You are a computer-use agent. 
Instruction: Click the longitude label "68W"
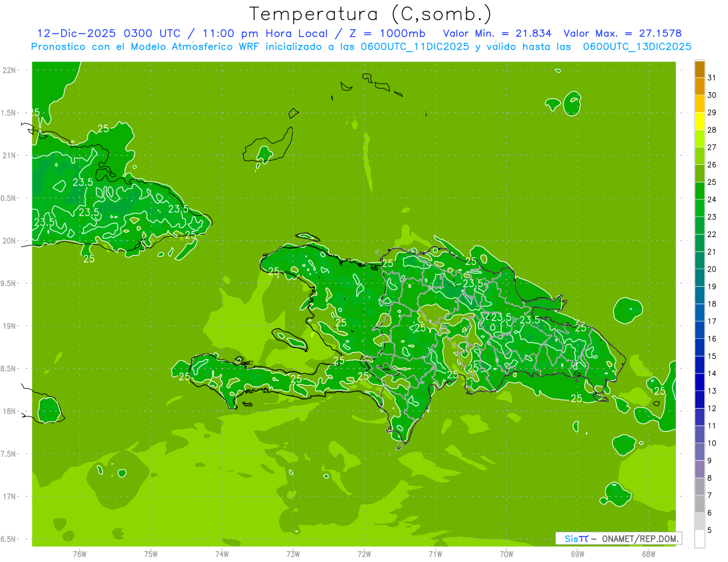pyautogui.click(x=649, y=554)
